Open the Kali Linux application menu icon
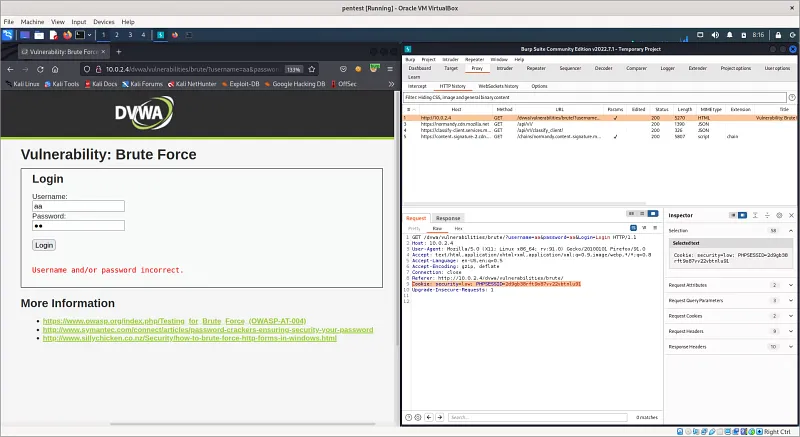Viewport: 800px width, 437px height. tap(7, 35)
